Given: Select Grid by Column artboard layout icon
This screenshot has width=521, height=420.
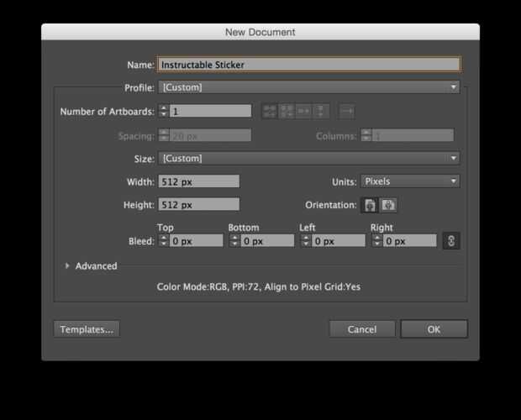Looking at the screenshot, I should pyautogui.click(x=287, y=111).
